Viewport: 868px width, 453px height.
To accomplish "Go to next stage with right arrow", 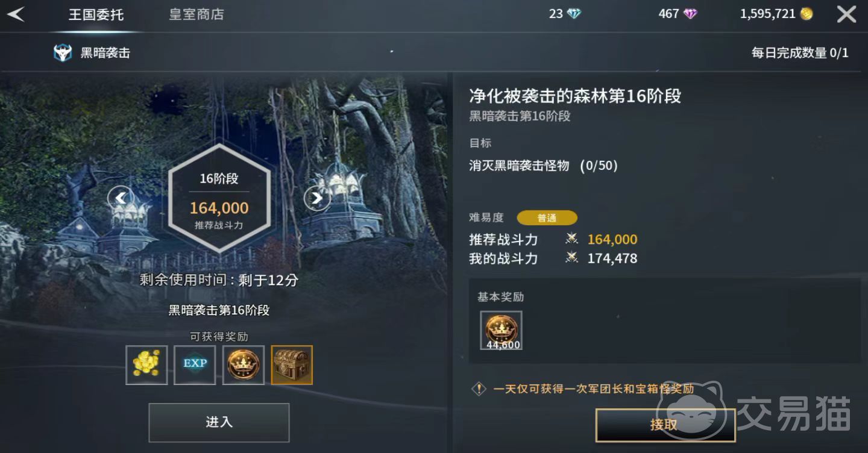I will click(x=317, y=198).
